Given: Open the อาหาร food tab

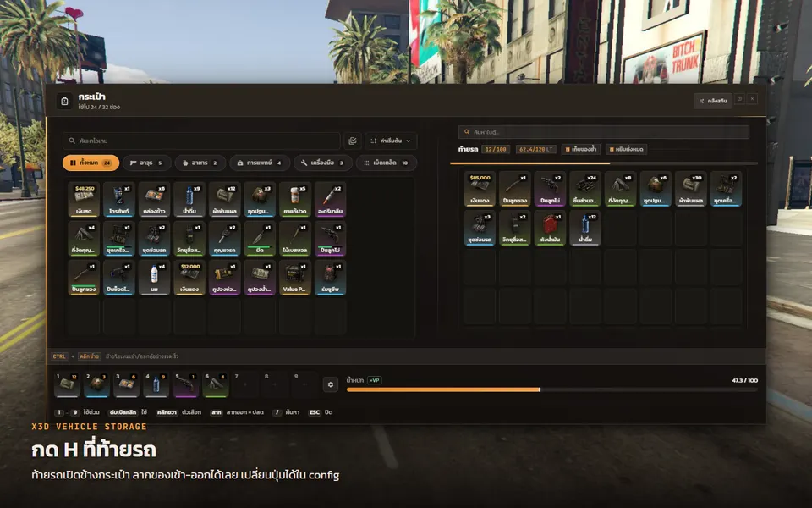Looking at the screenshot, I should tap(200, 163).
